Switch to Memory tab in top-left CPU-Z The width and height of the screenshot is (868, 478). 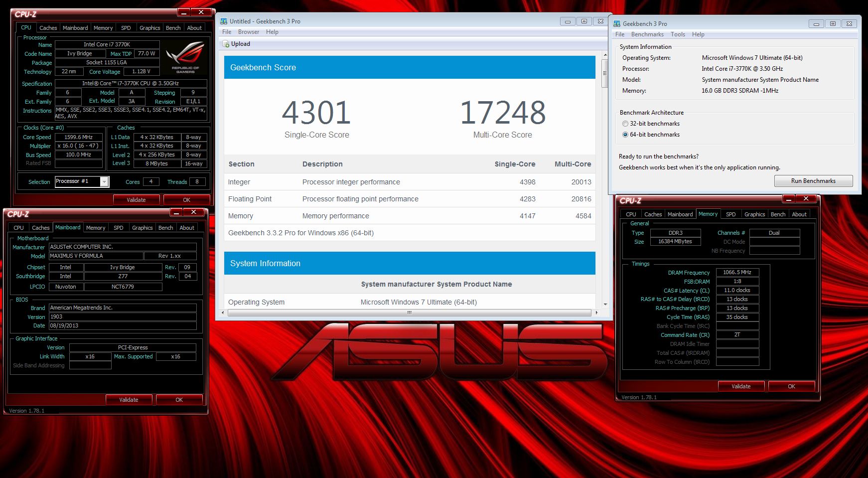(103, 28)
